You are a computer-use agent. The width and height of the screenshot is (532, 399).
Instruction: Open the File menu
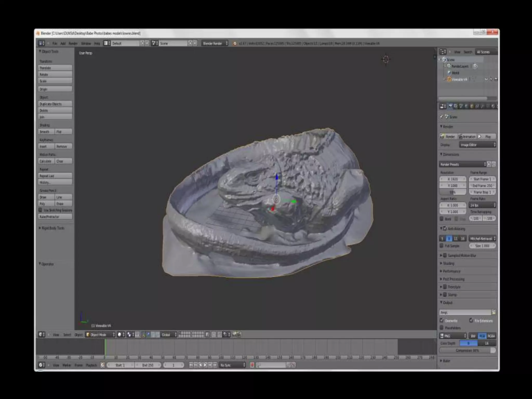[55, 43]
